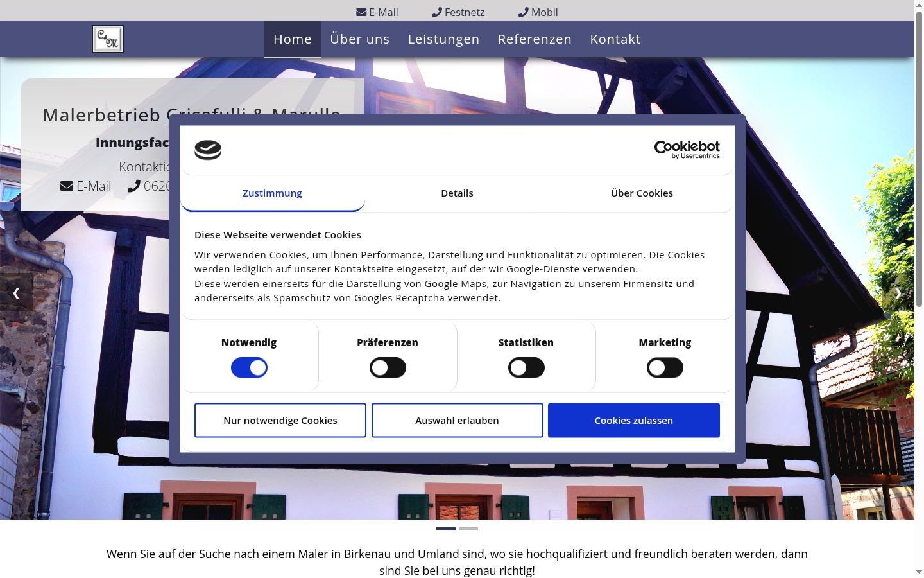Click the envelope icon in hero contact card

(67, 186)
